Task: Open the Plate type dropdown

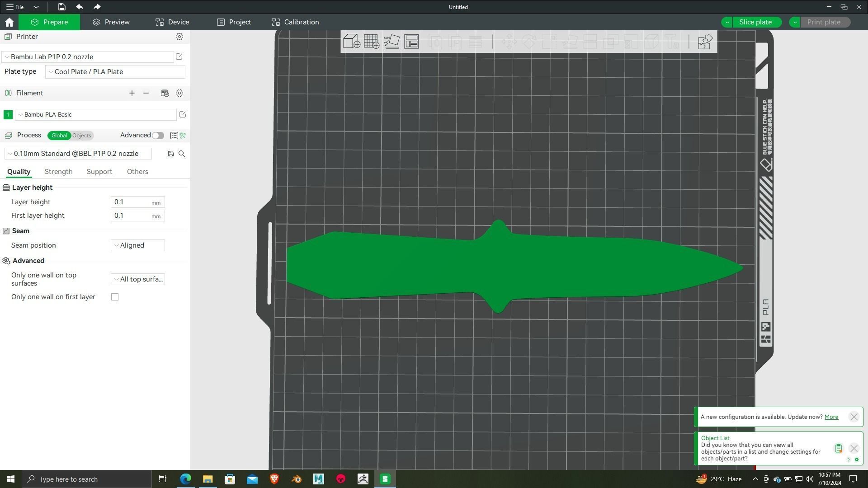Action: 115,72
